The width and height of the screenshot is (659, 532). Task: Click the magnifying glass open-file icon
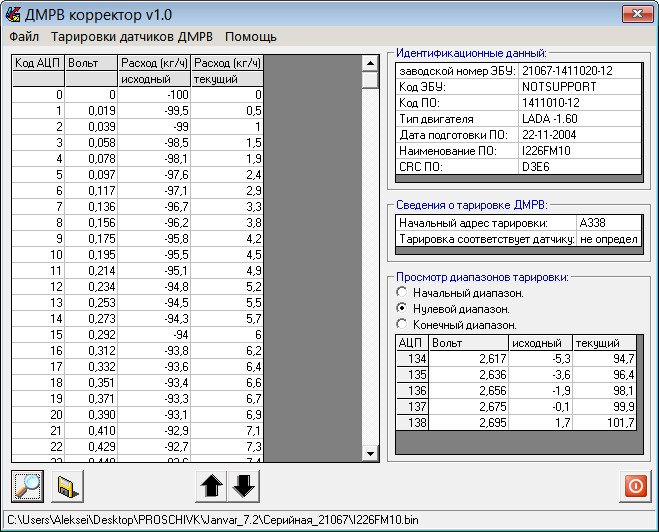click(x=28, y=486)
